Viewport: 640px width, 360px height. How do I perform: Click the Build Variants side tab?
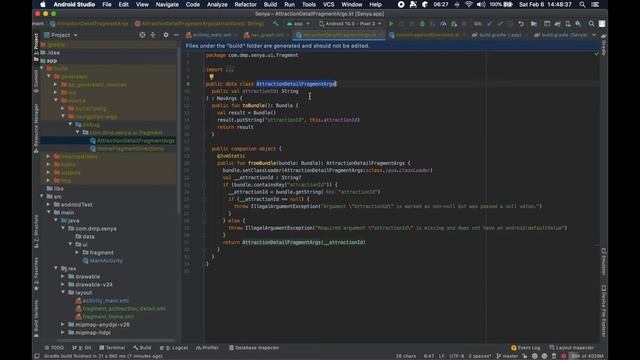[x=36, y=319]
